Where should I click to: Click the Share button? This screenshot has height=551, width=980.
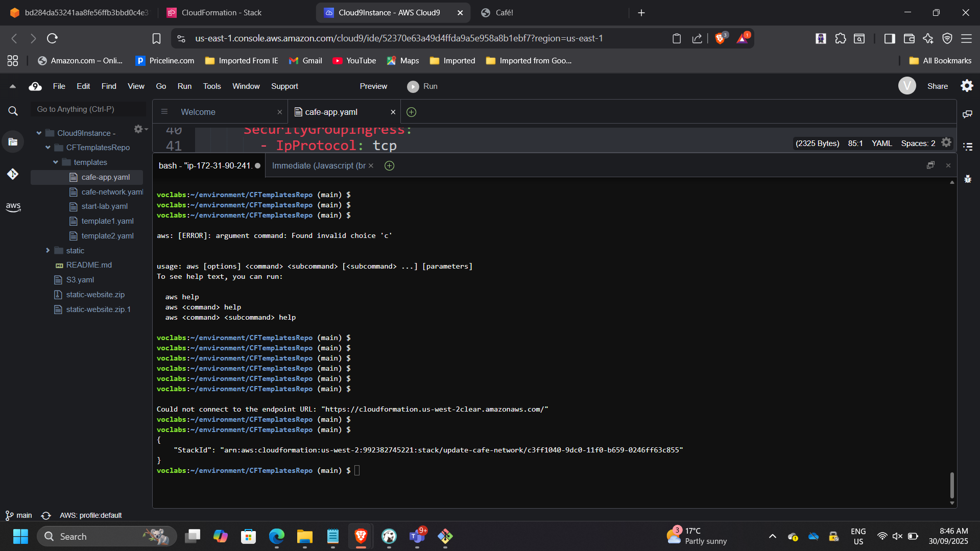tap(937, 86)
